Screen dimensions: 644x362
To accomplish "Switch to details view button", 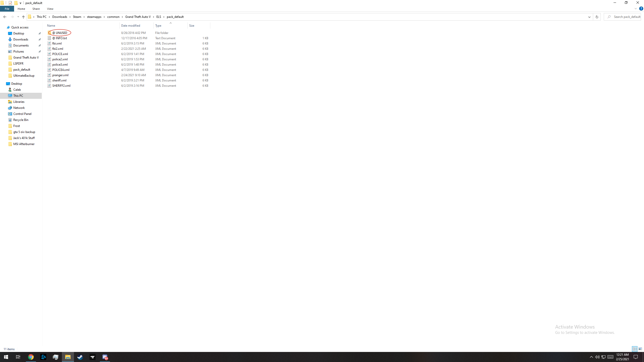I will [x=635, y=349].
